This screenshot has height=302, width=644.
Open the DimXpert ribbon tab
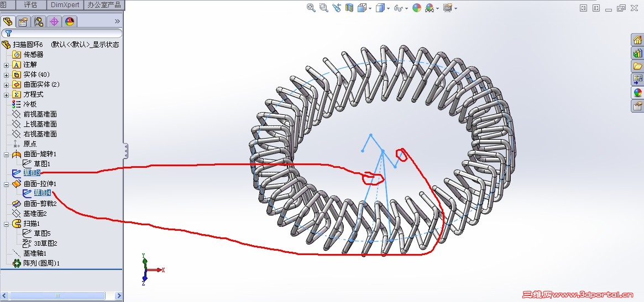pyautogui.click(x=65, y=5)
